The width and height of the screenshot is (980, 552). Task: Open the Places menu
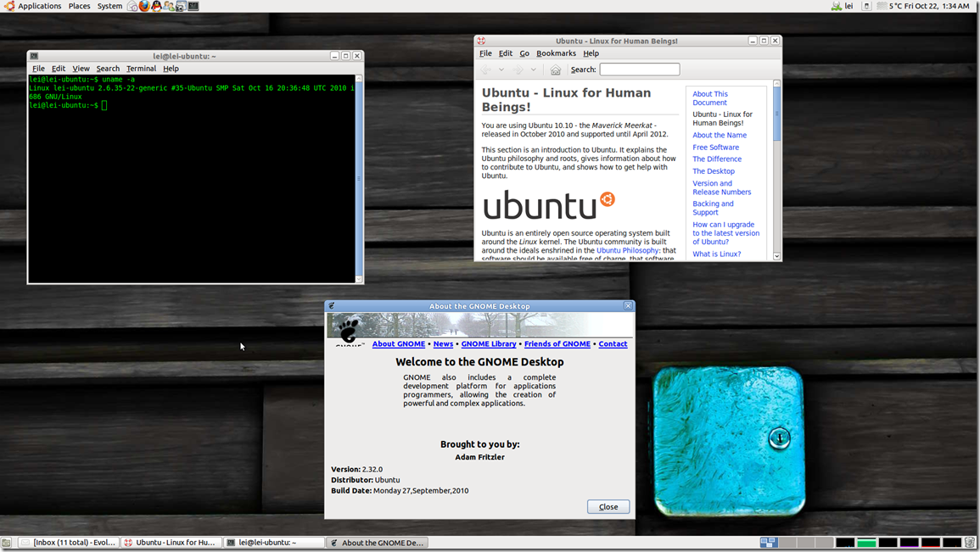[80, 6]
